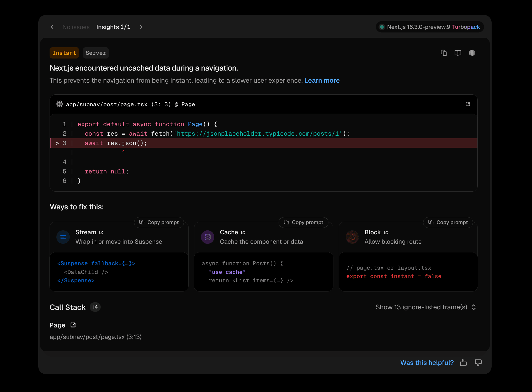Copy prompt for the Stream fix
The height and width of the screenshot is (392, 532).
tap(159, 223)
